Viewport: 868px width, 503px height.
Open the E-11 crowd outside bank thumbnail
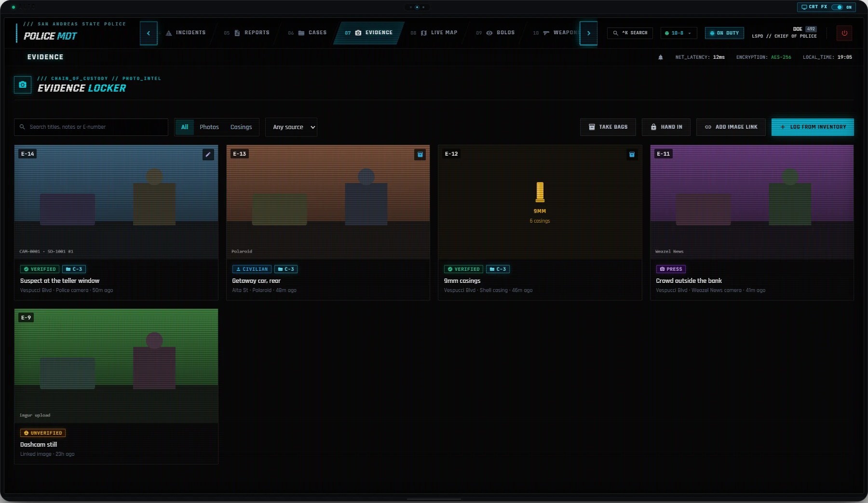pyautogui.click(x=752, y=202)
